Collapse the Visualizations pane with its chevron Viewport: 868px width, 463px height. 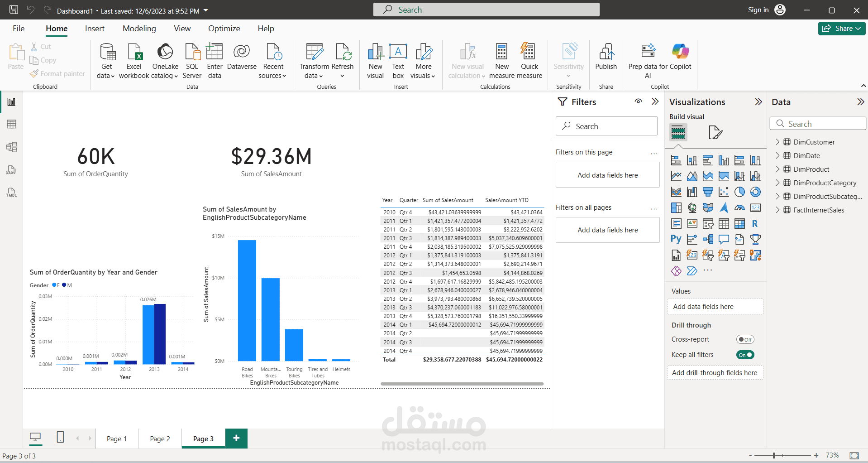758,101
